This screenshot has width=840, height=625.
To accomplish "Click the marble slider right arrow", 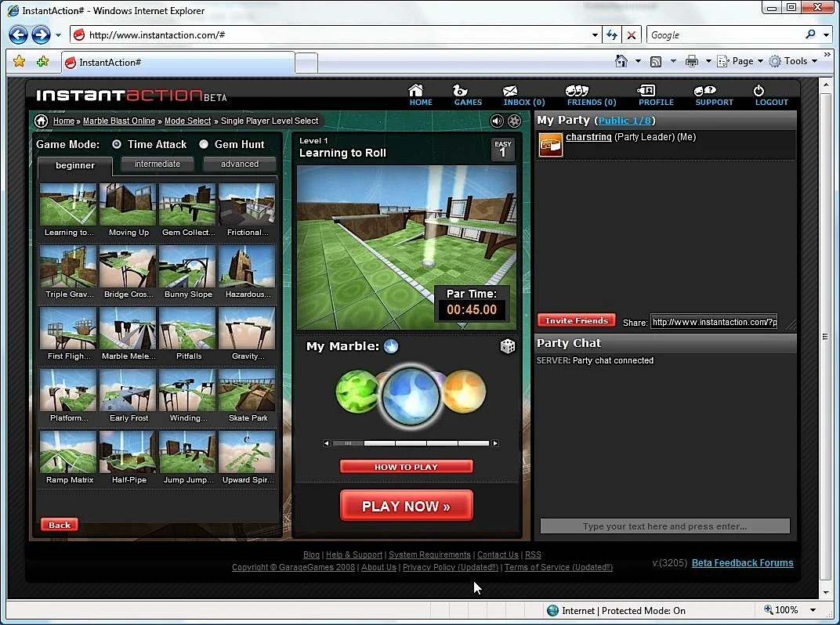I will point(495,443).
